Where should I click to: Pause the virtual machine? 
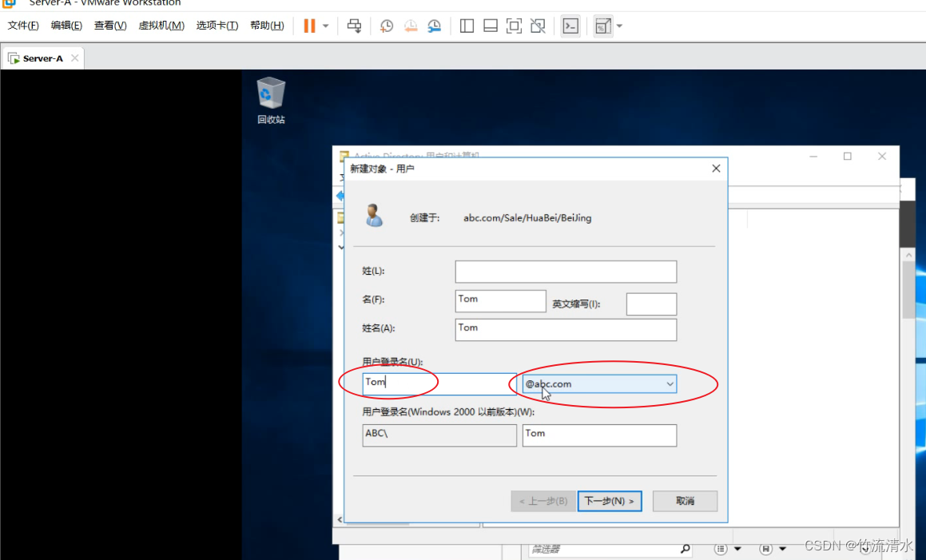[x=309, y=26]
